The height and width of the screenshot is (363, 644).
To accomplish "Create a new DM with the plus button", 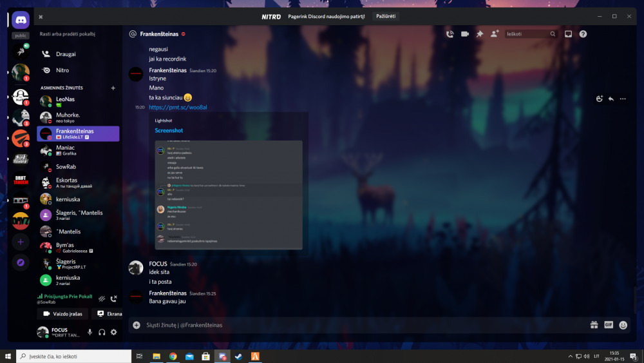I will [x=113, y=88].
